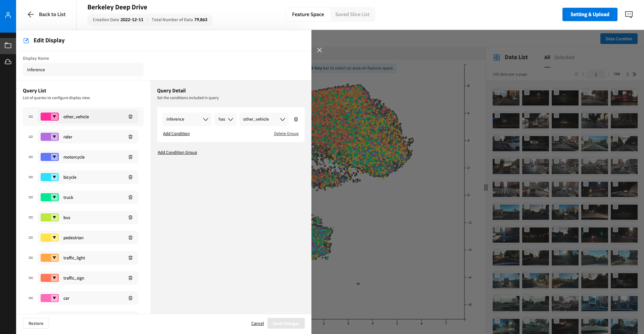
Task: Click the Restore button
Action: pyautogui.click(x=36, y=323)
